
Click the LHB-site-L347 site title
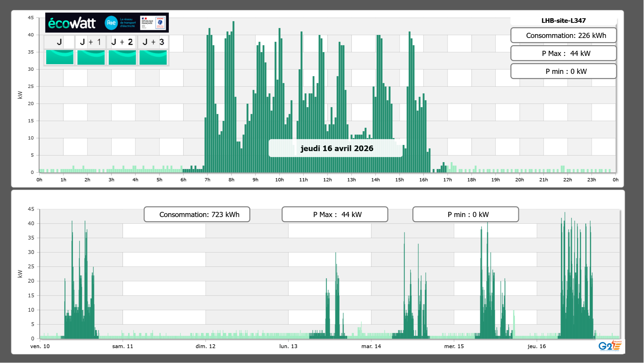(563, 21)
